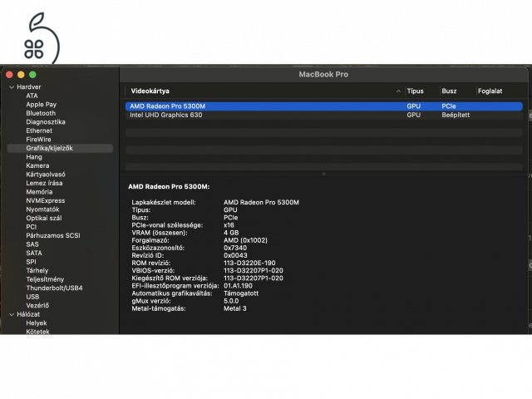Sort by Foglalat column header
This screenshot has height=399, width=532.
point(490,91)
